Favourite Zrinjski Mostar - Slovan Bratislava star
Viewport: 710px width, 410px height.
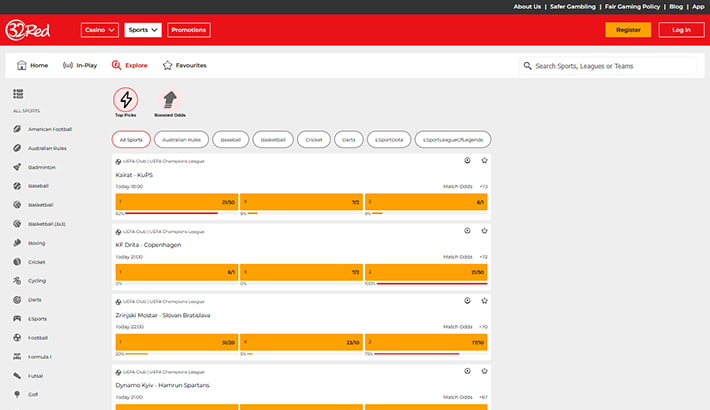[485, 301]
